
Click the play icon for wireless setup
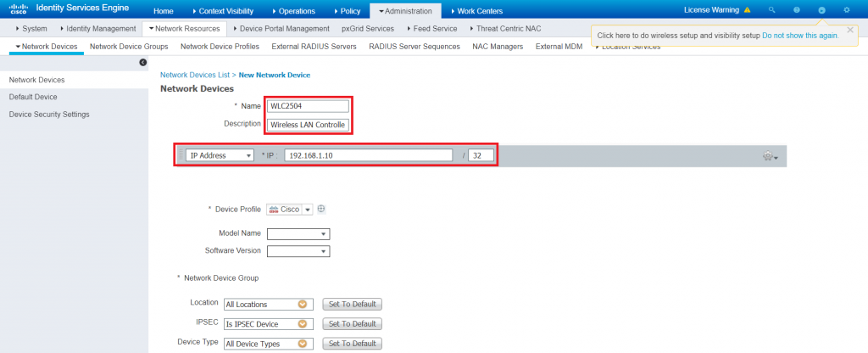[x=821, y=11]
